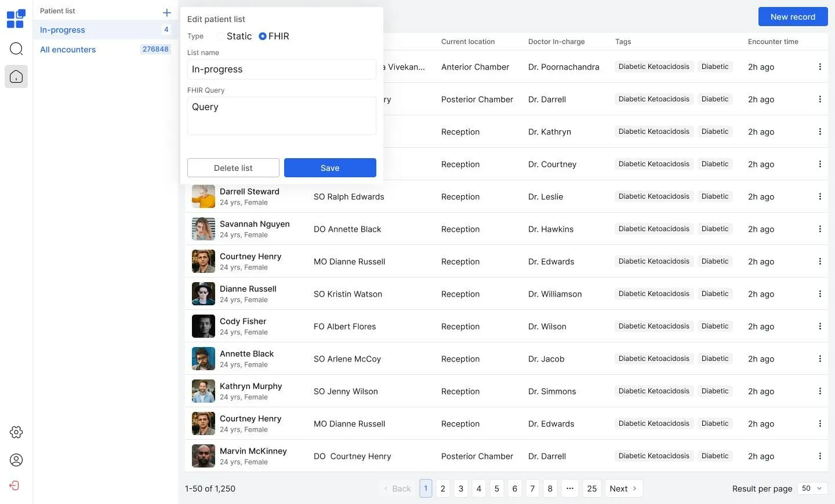Open row actions for Marvin McKinney
Image resolution: width=835 pixels, height=504 pixels.
821,456
